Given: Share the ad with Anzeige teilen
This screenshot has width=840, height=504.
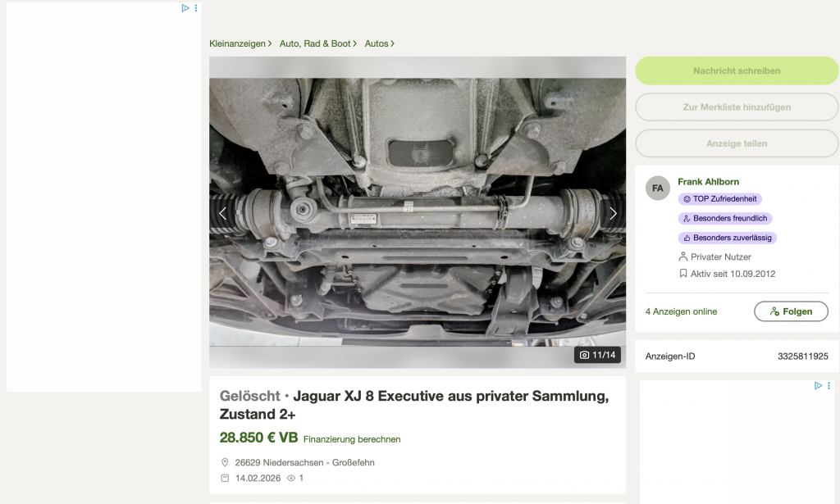Looking at the screenshot, I should (x=737, y=143).
